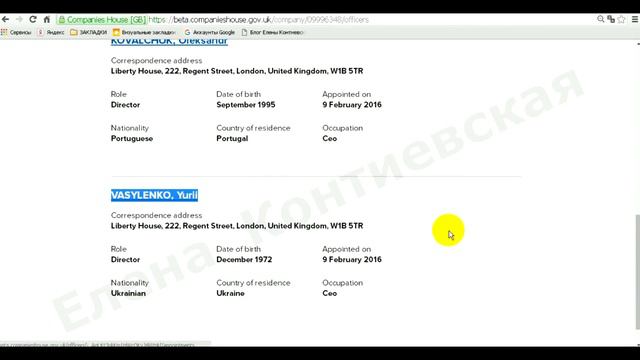Click the browser forward arrow
The width and height of the screenshot is (640, 360).
coord(19,19)
